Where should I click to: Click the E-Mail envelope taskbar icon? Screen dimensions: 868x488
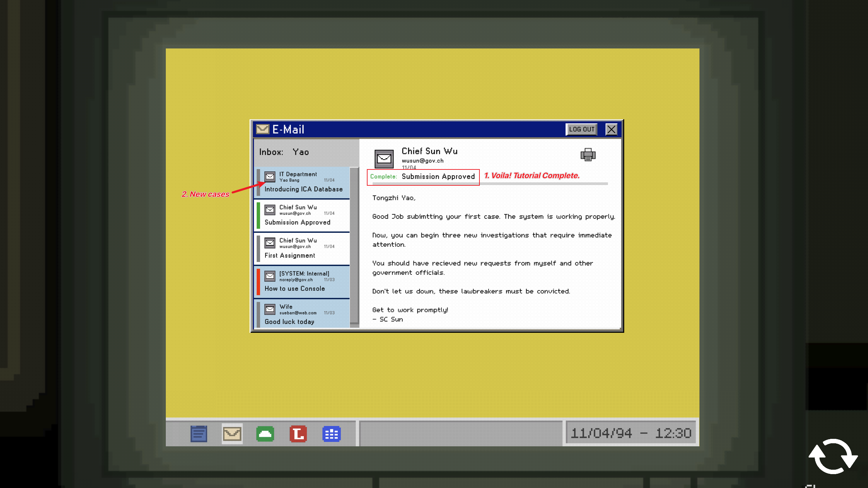232,433
